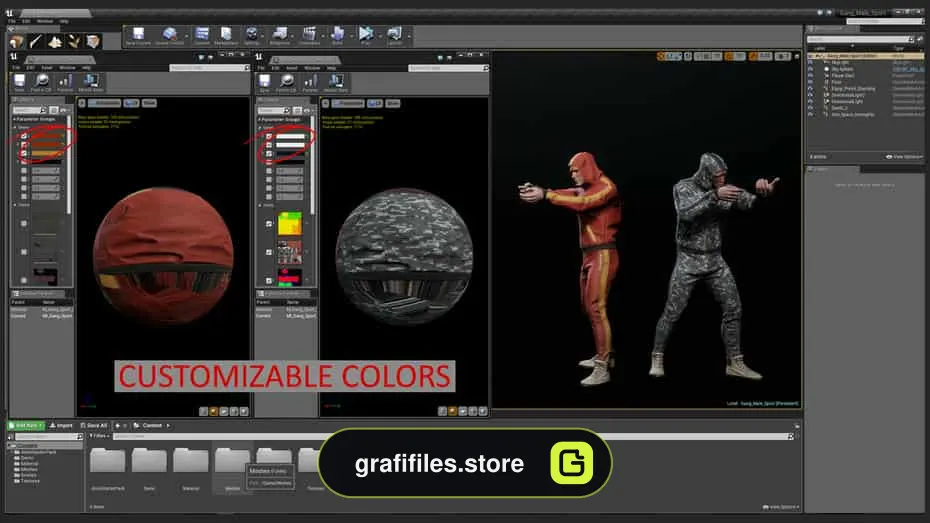Click the World Outliner search field
Image resolution: width=930 pixels, height=523 pixels.
[x=860, y=39]
